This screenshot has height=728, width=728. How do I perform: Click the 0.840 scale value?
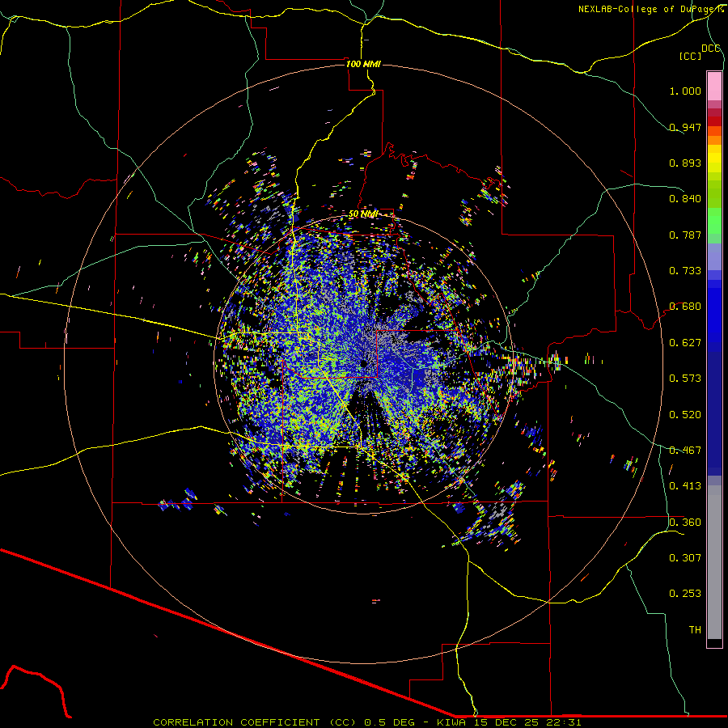click(685, 199)
